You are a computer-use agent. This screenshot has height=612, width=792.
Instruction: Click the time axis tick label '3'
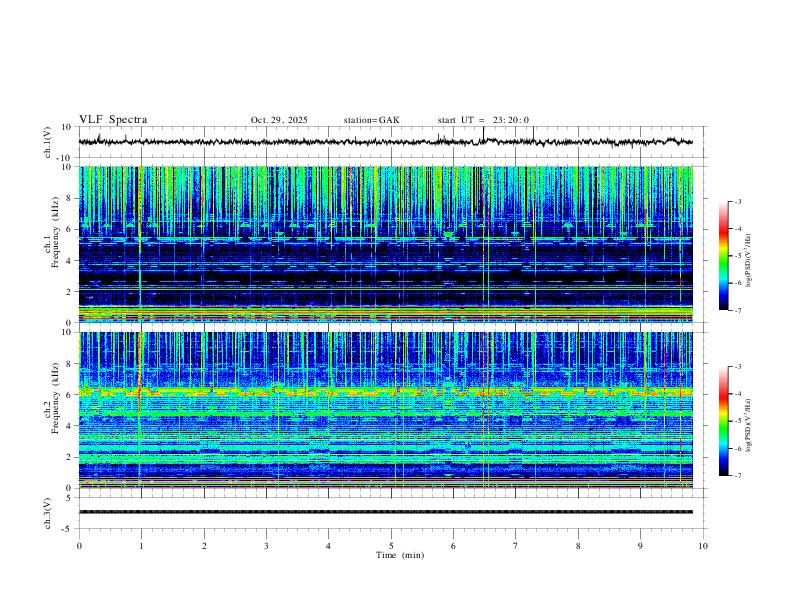click(266, 546)
